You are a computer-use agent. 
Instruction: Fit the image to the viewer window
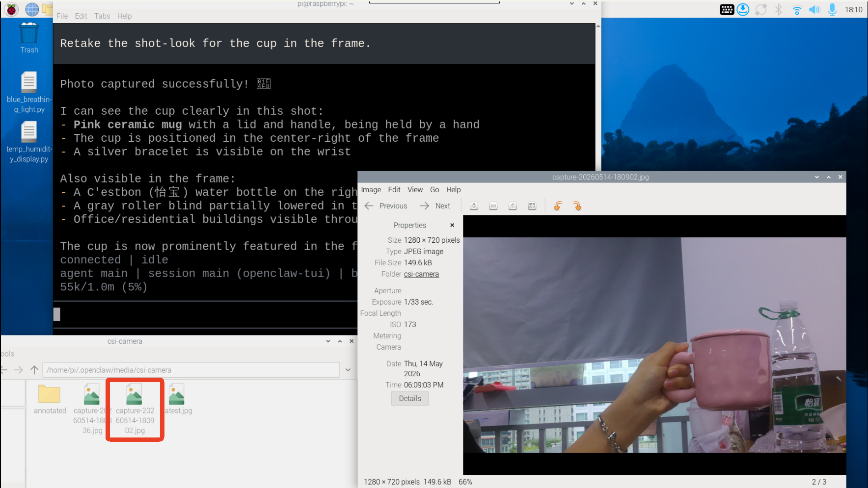532,206
